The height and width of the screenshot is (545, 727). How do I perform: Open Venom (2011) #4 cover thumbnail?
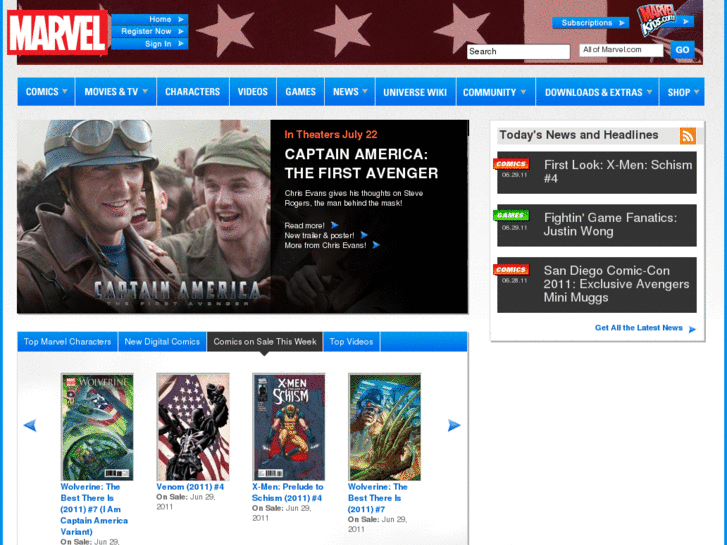pyautogui.click(x=193, y=427)
